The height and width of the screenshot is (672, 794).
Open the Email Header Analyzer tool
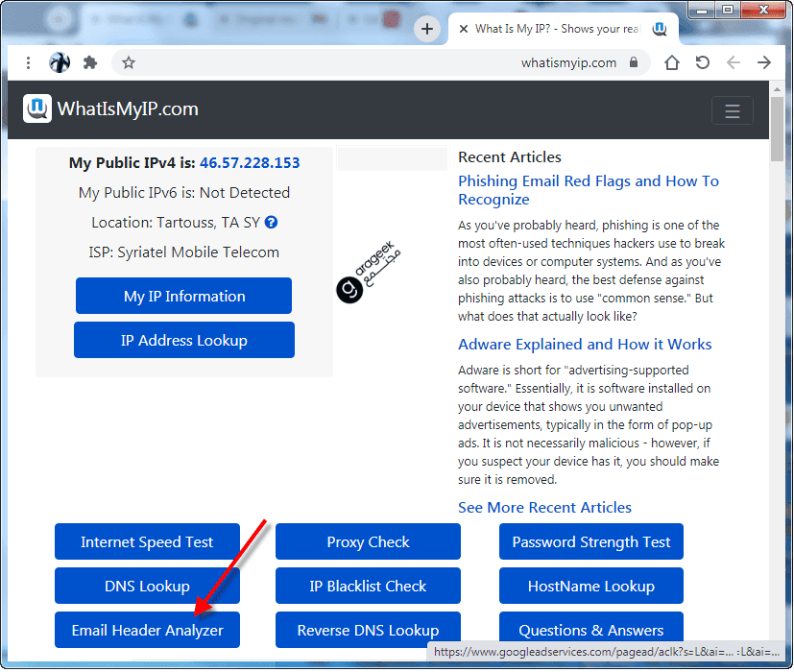pyautogui.click(x=147, y=630)
